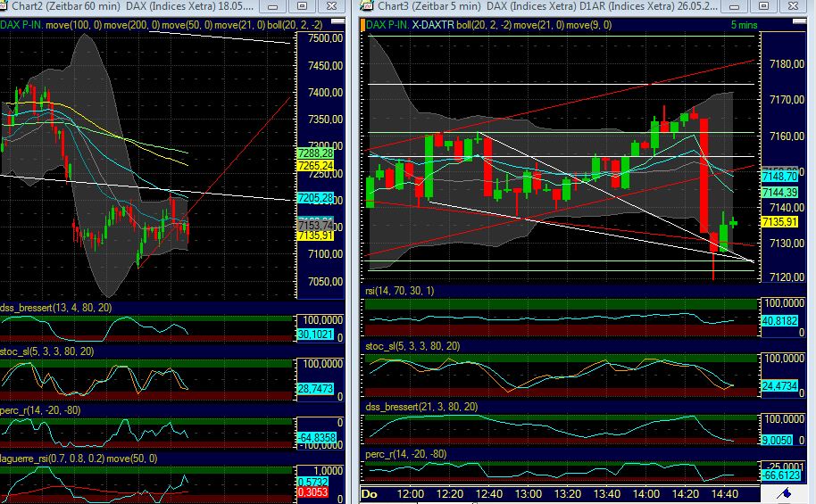The width and height of the screenshot is (816, 504).
Task: Click the 'Do' day label on time axis
Action: tap(369, 493)
